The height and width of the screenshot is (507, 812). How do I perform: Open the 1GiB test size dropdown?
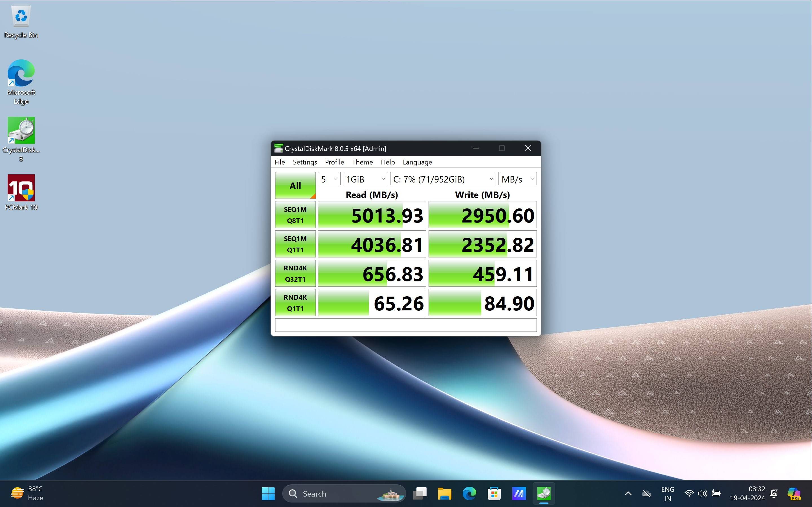coord(365,179)
